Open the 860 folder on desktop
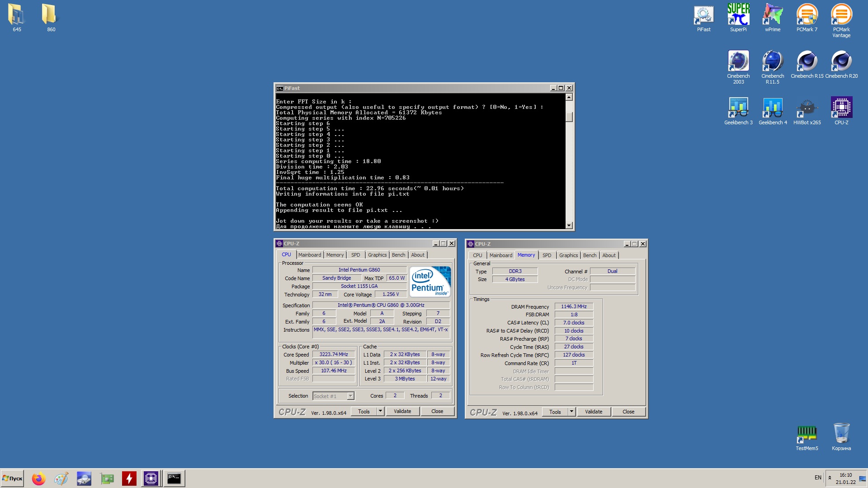The image size is (868, 488). [x=51, y=18]
